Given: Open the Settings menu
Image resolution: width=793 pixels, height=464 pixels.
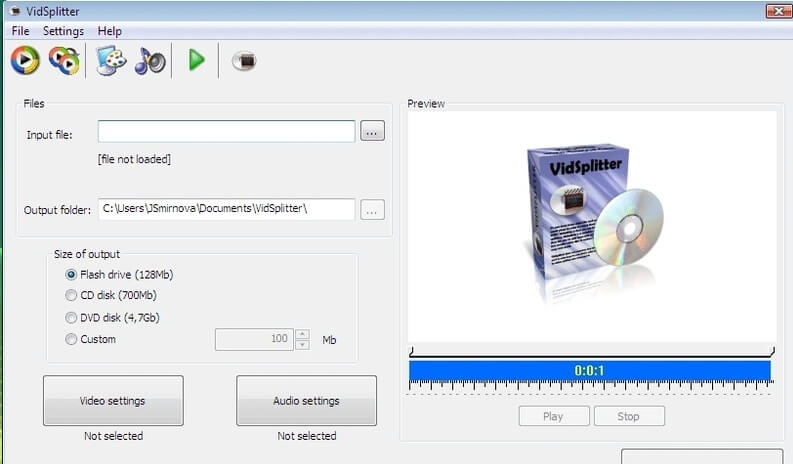Looking at the screenshot, I should [x=63, y=31].
